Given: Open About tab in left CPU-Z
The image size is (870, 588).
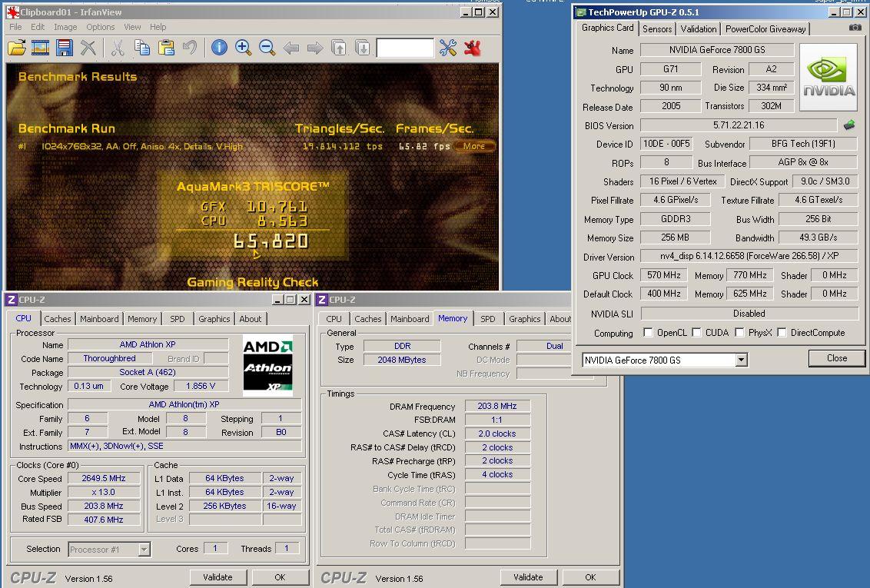Looking at the screenshot, I should pyautogui.click(x=251, y=319).
